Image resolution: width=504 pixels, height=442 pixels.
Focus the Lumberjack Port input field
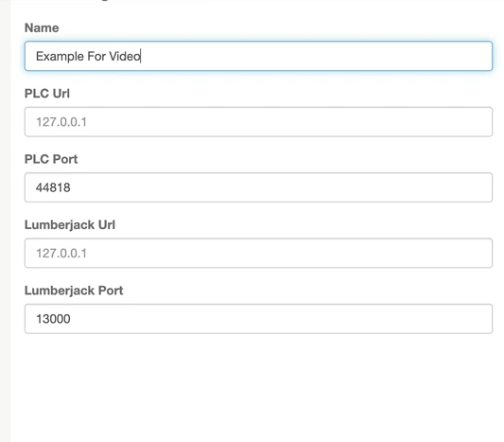258,318
